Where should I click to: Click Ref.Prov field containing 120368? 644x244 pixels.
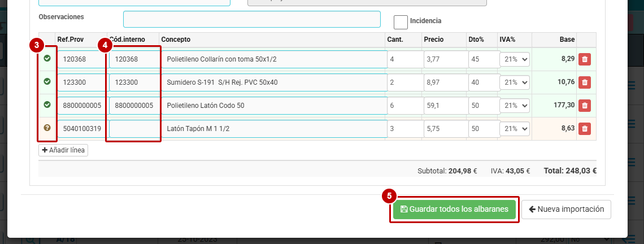pos(82,59)
